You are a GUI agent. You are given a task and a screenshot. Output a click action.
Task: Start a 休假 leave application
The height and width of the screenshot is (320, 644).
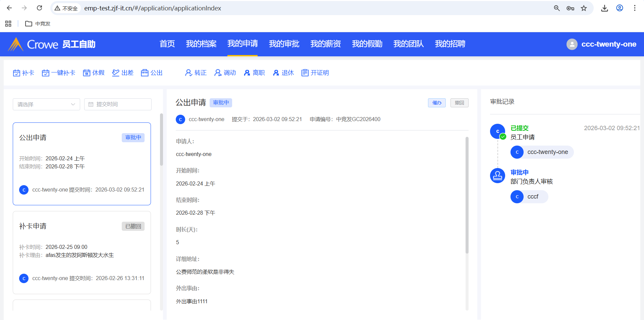pos(94,73)
